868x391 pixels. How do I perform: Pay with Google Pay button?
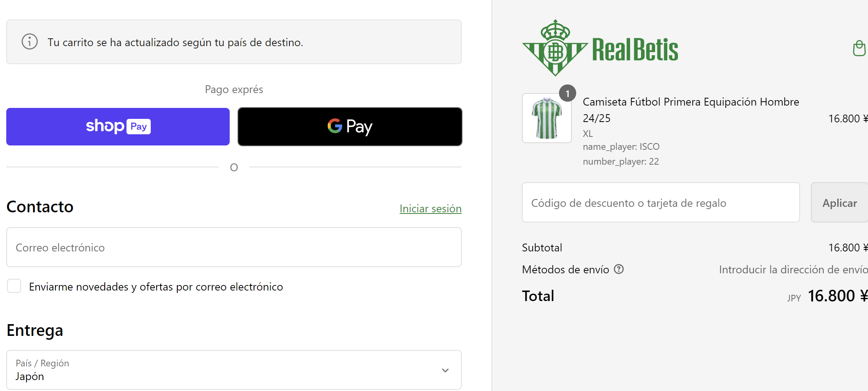[350, 127]
